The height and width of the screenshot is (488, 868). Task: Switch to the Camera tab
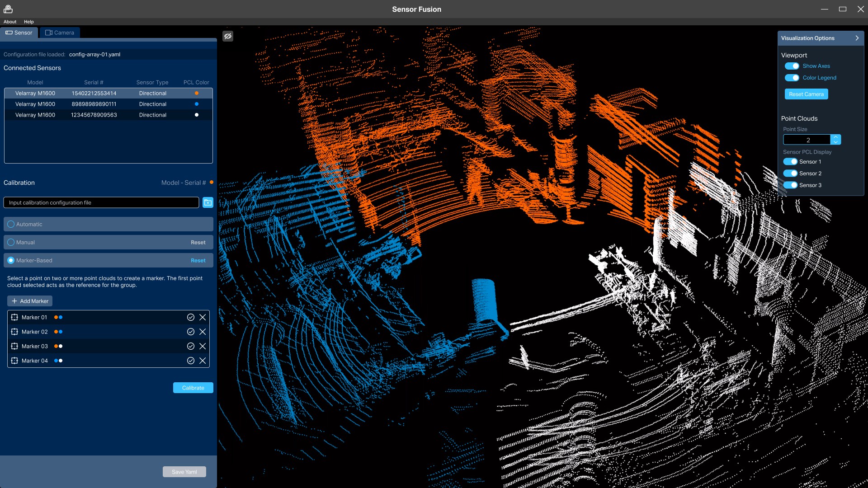[60, 33]
